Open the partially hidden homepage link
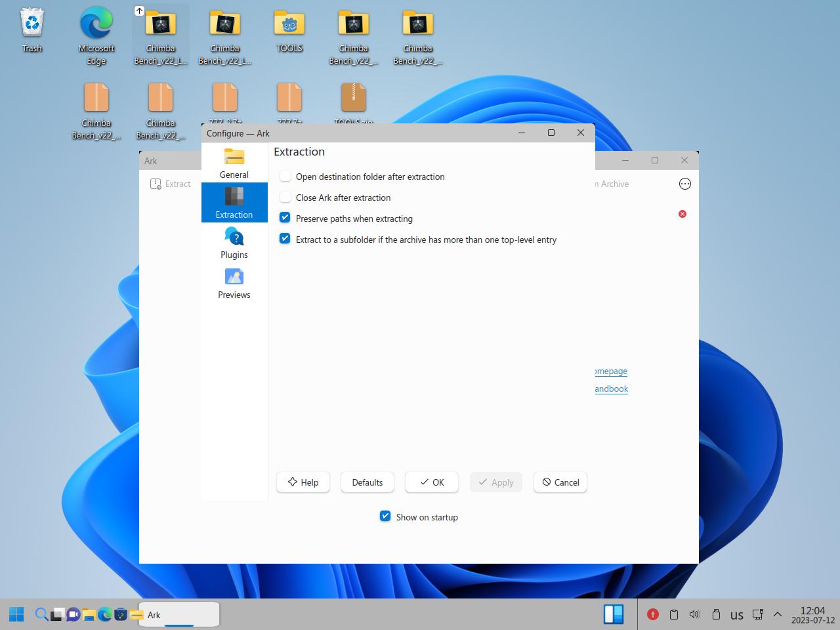This screenshot has width=840, height=630. (x=611, y=371)
